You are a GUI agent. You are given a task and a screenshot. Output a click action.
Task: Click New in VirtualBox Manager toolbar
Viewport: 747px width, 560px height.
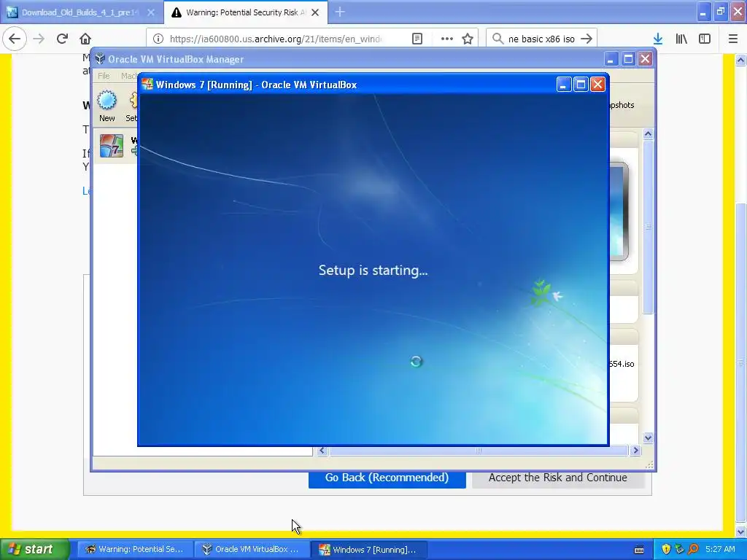click(107, 106)
